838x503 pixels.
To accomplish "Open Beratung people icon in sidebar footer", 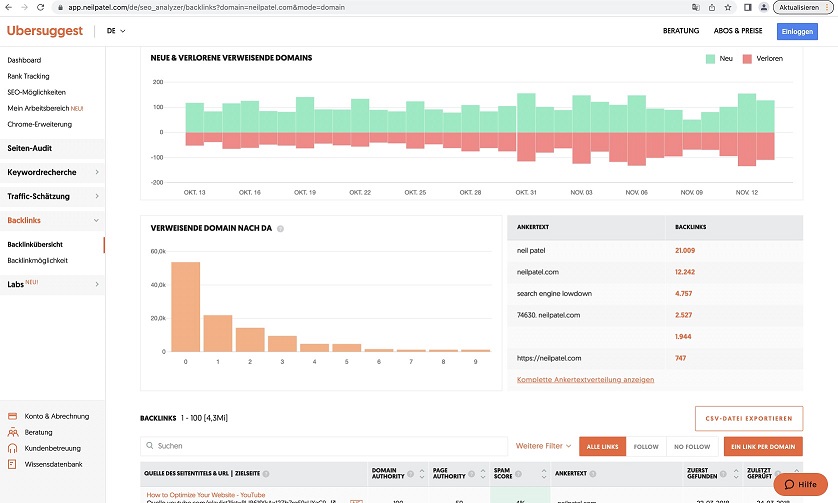I will click(12, 432).
